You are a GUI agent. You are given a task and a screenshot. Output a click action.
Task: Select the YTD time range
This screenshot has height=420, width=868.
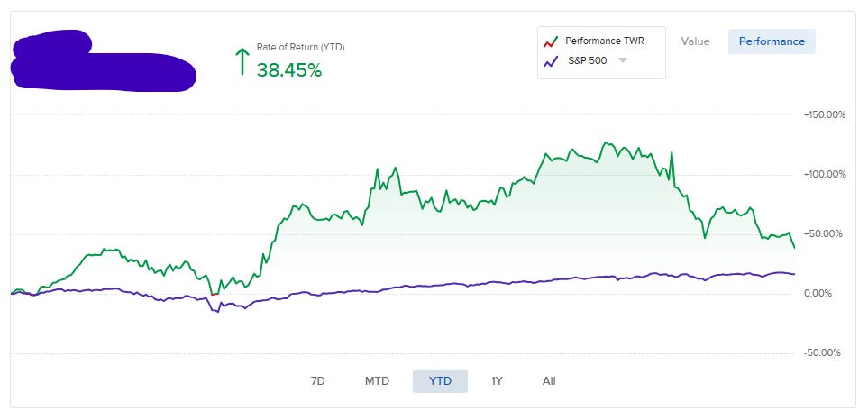(440, 381)
